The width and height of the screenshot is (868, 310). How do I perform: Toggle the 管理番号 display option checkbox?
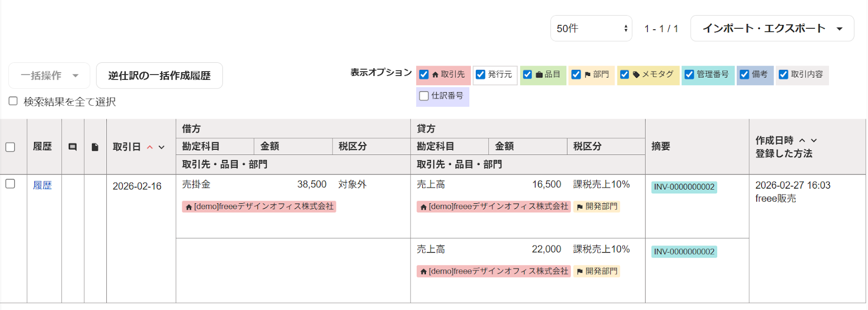coord(689,74)
